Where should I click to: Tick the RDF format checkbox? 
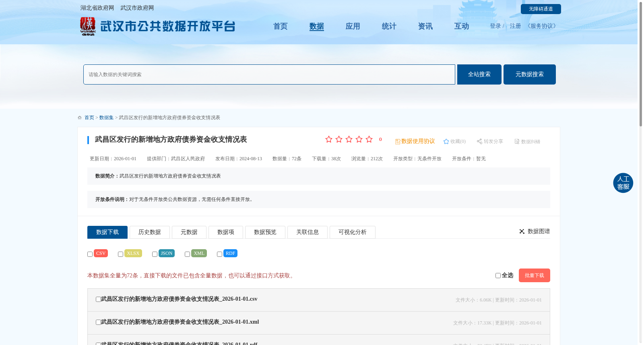pyautogui.click(x=219, y=254)
